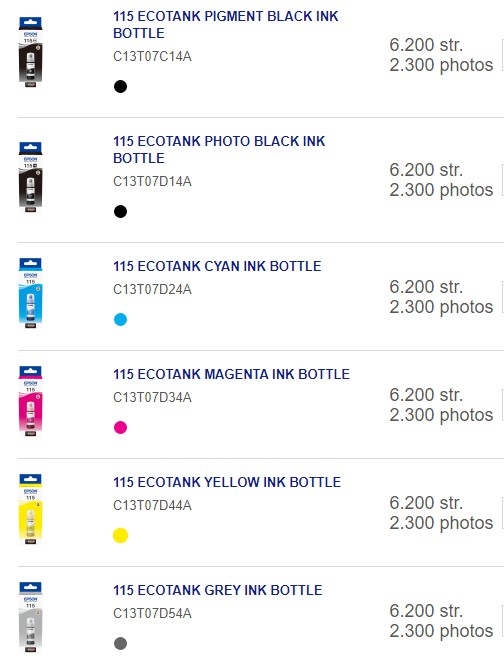This screenshot has width=504, height=668.
Task: Open the 115 EcoTank Pigment Black Ink Bottle link
Action: [225, 25]
